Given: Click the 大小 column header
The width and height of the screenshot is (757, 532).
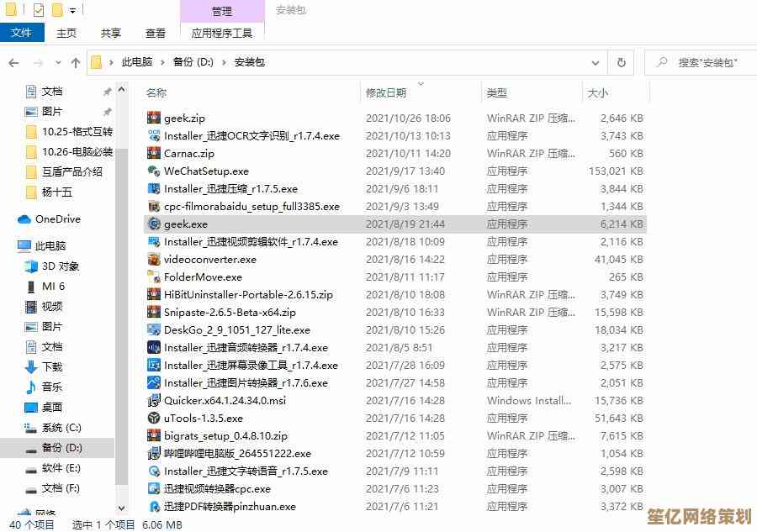Looking at the screenshot, I should (598, 92).
